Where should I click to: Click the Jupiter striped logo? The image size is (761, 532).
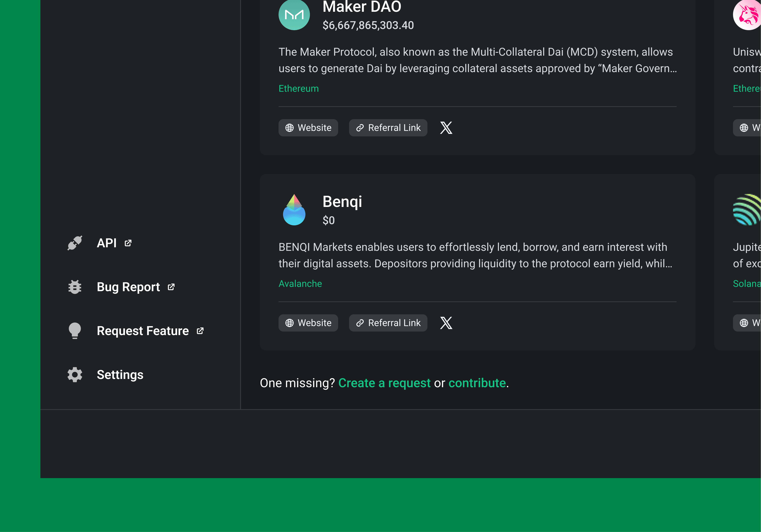pyautogui.click(x=747, y=210)
